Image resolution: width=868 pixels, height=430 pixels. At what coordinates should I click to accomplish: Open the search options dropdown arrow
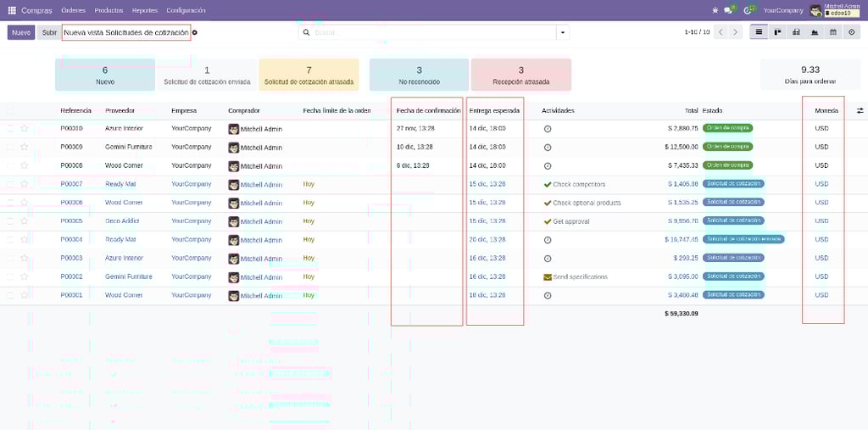(563, 33)
